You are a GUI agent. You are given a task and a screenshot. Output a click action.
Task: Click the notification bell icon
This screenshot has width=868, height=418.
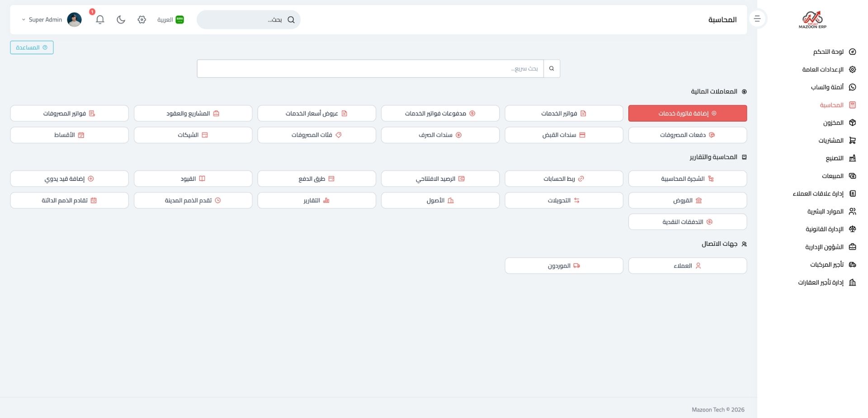pyautogui.click(x=100, y=19)
